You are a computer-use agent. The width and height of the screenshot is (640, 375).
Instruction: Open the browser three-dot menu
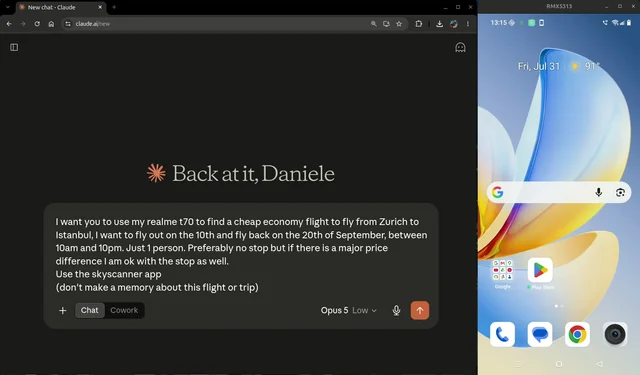468,24
